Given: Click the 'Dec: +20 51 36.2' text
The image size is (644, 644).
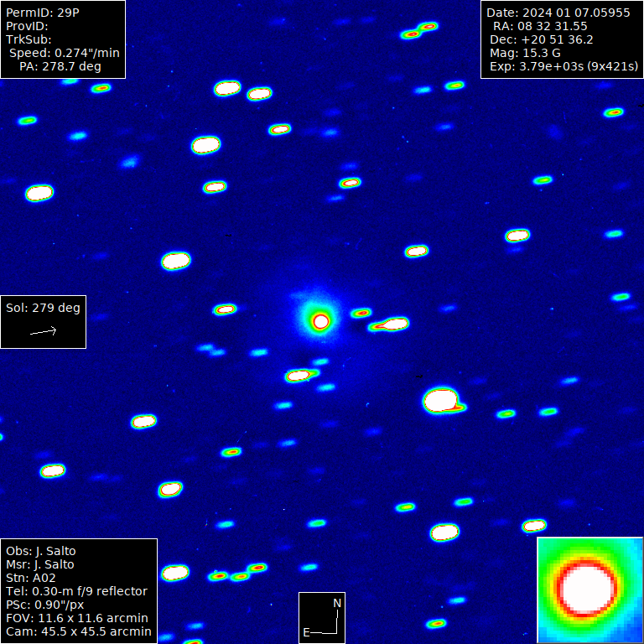Looking at the screenshot, I should tap(542, 40).
